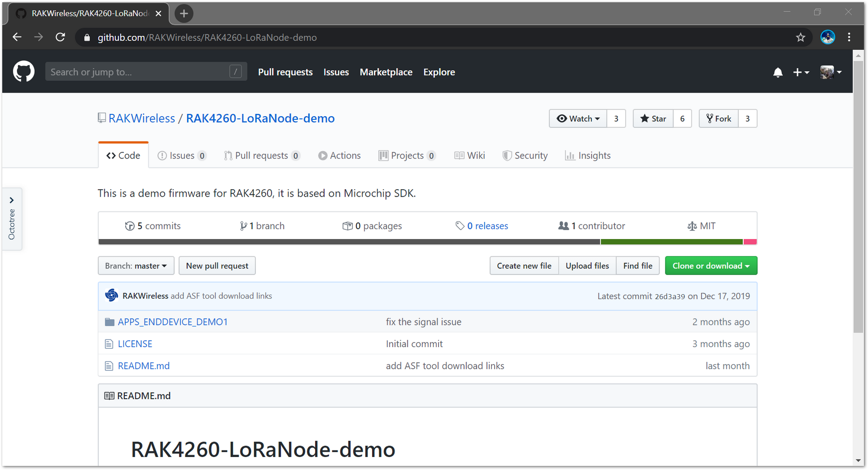Go to Marketplace
This screenshot has width=868, height=470.
point(386,72)
